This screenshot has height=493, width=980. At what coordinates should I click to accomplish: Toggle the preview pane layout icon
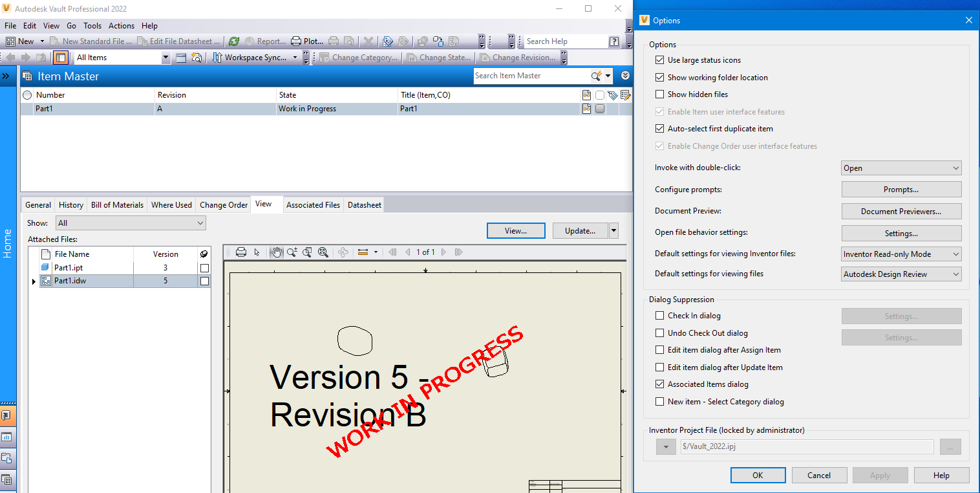point(61,58)
